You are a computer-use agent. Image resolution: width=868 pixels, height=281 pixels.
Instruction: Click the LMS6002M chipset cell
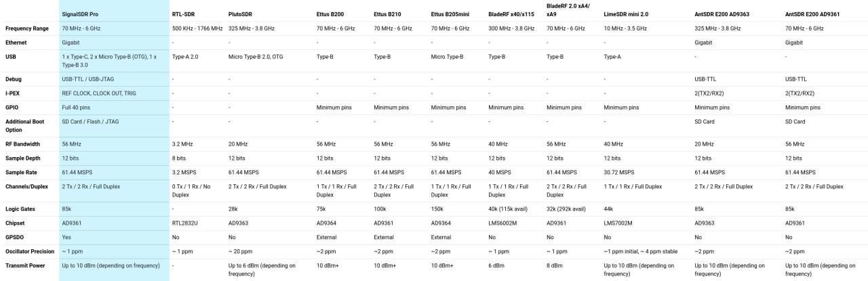click(502, 223)
